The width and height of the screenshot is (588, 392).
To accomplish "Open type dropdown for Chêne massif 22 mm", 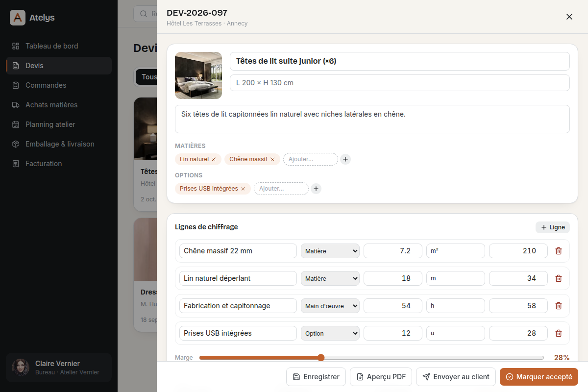I will coord(330,251).
